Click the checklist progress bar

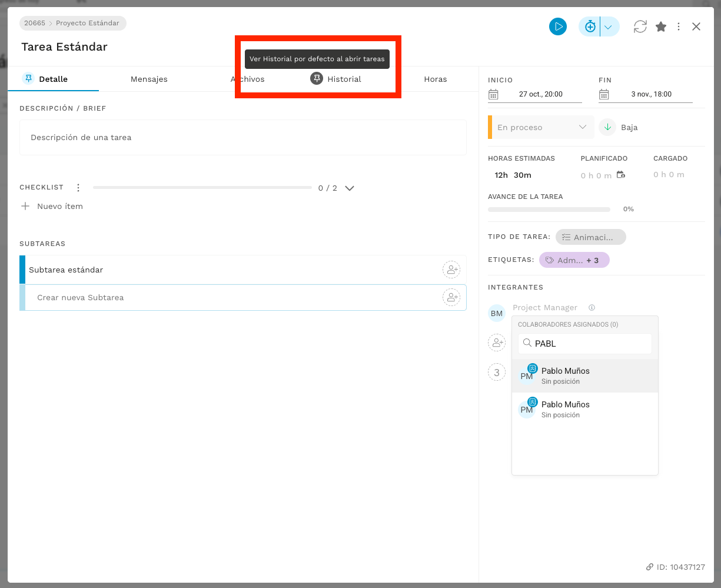202,188
